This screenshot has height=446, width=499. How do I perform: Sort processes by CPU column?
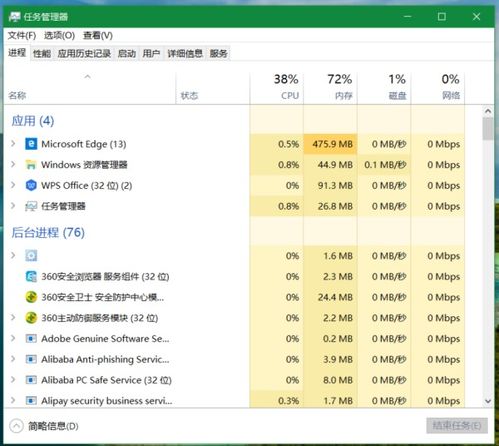click(277, 88)
